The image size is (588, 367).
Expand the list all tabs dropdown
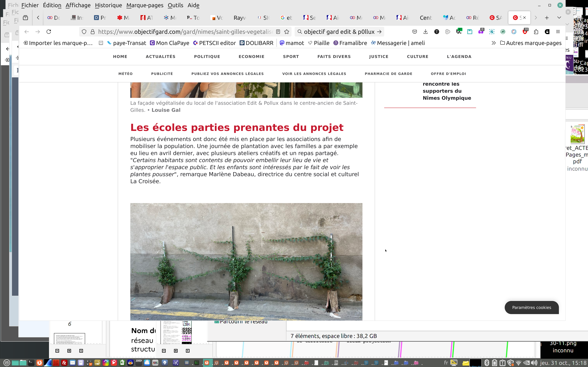559,18
